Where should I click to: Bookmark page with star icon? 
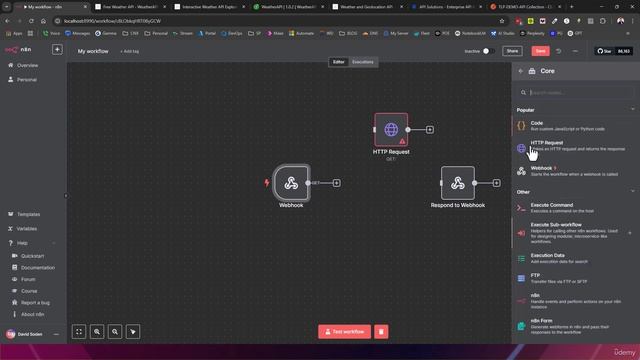502,21
